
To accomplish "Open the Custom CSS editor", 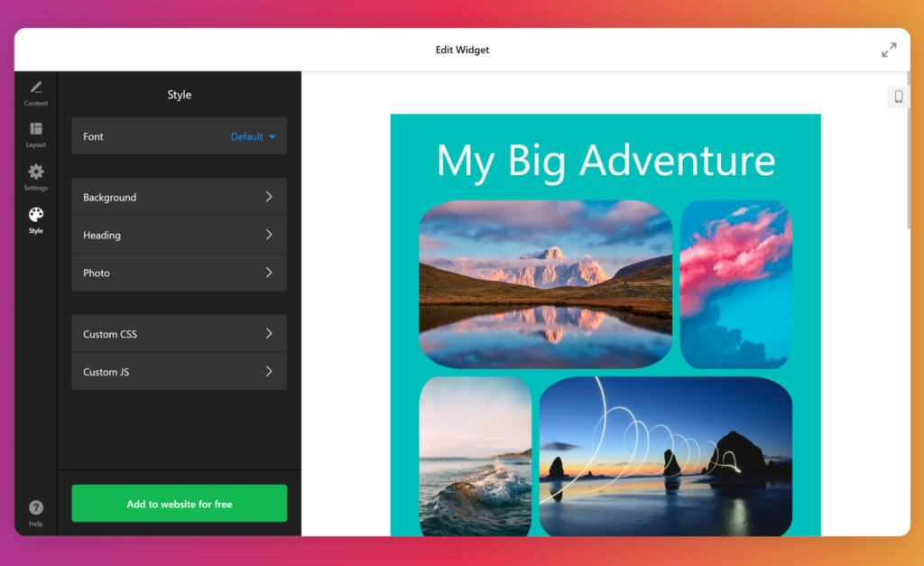I will (179, 333).
